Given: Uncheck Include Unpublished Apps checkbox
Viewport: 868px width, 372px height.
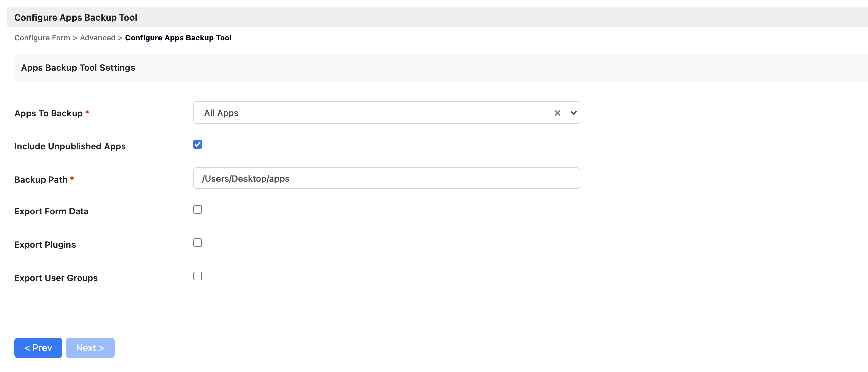Looking at the screenshot, I should coord(198,144).
